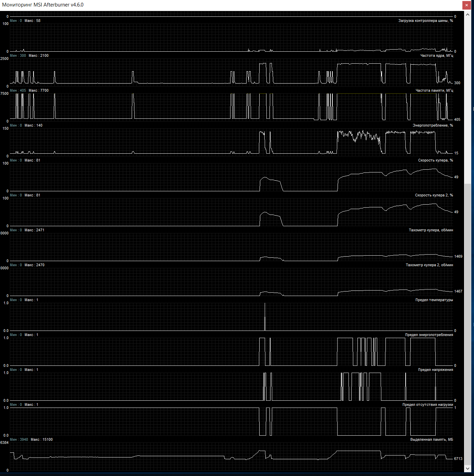Click the 'Мин : 300' core frequency value
The height and width of the screenshot is (476, 474).
click(x=18, y=55)
